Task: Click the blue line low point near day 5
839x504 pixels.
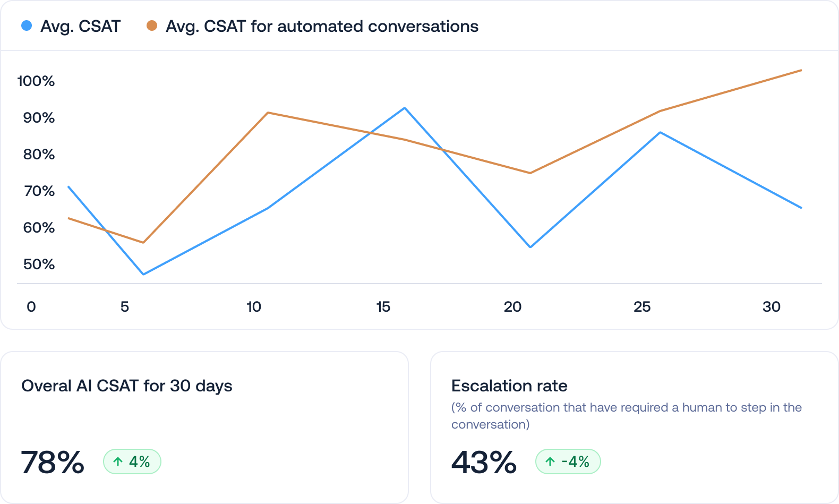Action: coord(143,274)
